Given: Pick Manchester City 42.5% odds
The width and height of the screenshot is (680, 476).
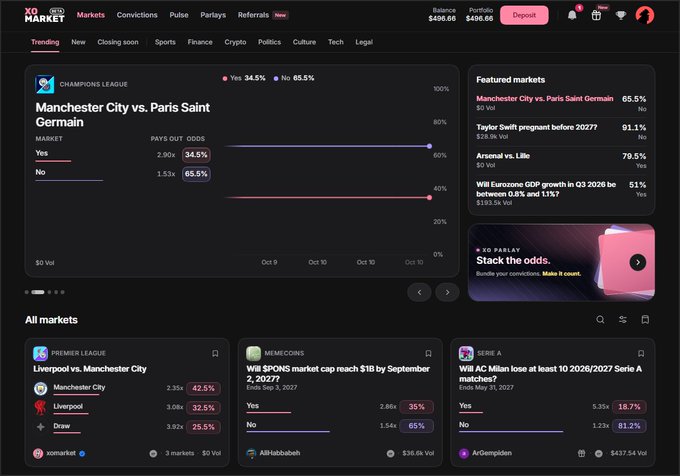Looking at the screenshot, I should point(203,388).
